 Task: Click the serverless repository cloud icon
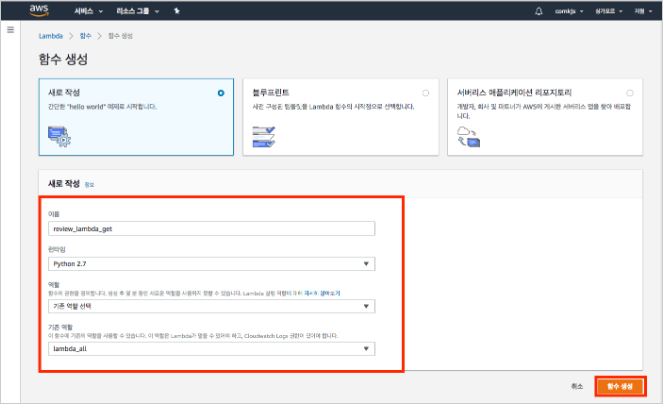pos(467,136)
